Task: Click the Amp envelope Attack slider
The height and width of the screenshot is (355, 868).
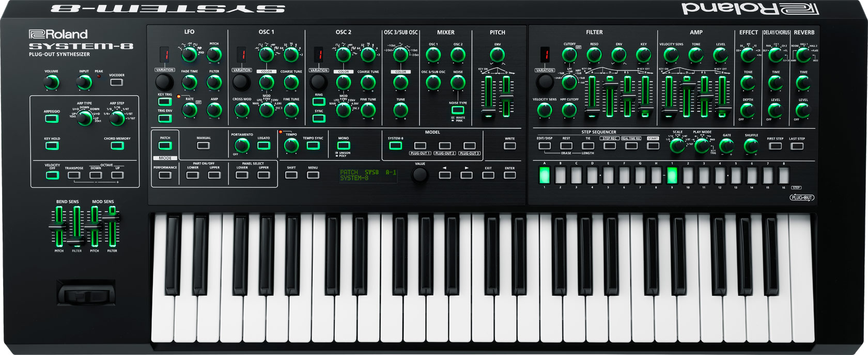Action: [669, 110]
